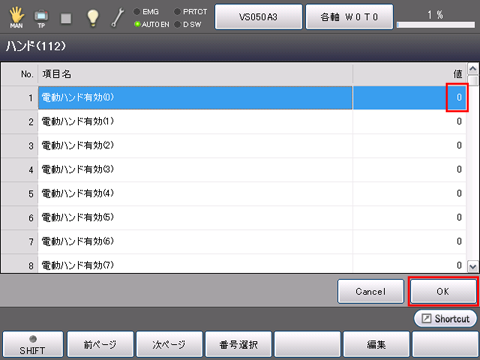Image resolution: width=480 pixels, height=360 pixels.
Task: Open the Shortcut popup button
Action: pos(445,319)
